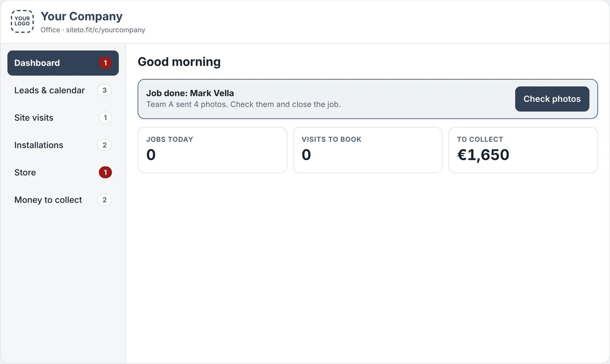Open the Jobs Today card

pos(213,150)
